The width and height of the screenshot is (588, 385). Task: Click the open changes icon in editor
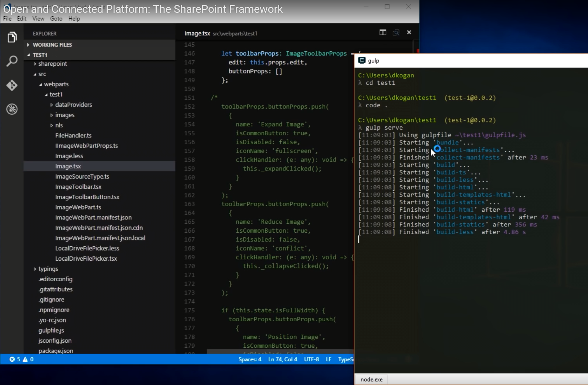coord(396,33)
